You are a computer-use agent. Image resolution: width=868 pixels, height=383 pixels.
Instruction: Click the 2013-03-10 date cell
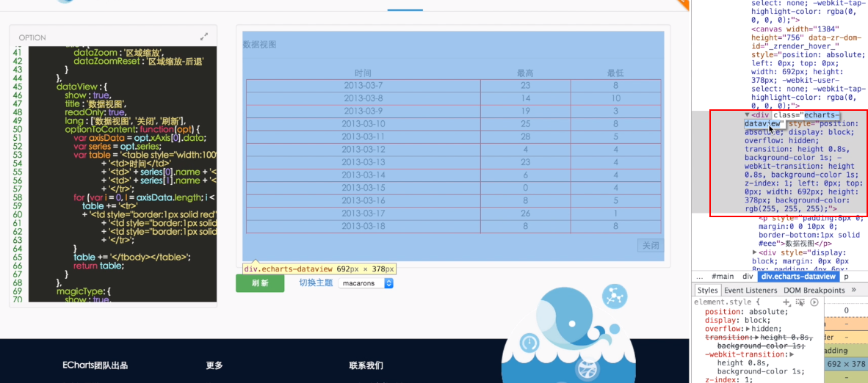pyautogui.click(x=364, y=124)
